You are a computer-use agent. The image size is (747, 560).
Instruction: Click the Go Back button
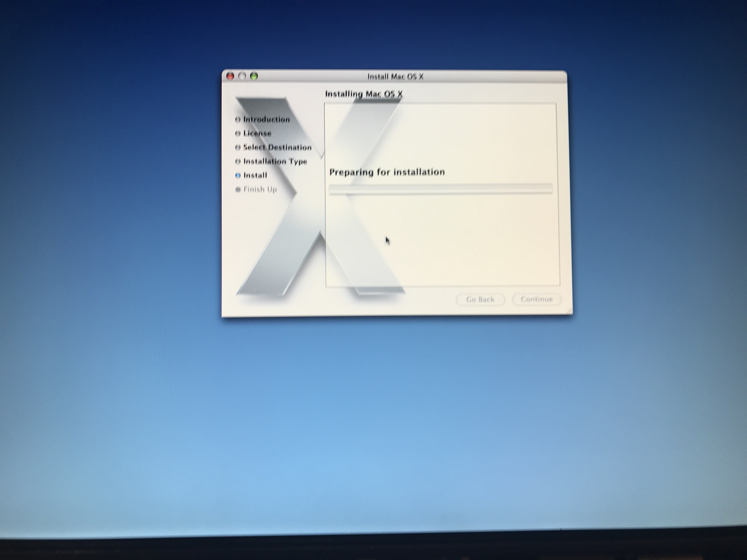point(480,300)
